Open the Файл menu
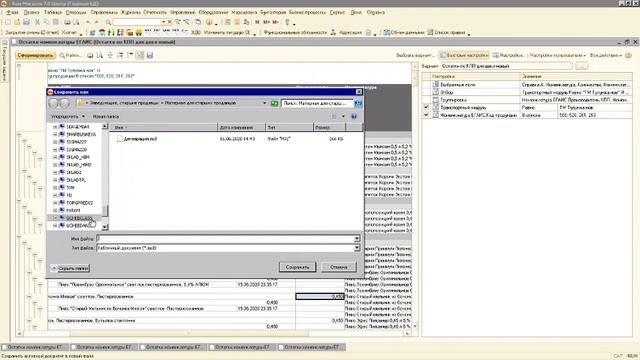This screenshot has height=360, width=640. coord(12,12)
